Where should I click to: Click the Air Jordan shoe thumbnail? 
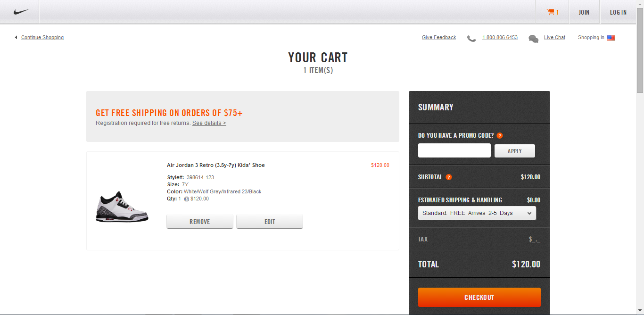point(122,207)
